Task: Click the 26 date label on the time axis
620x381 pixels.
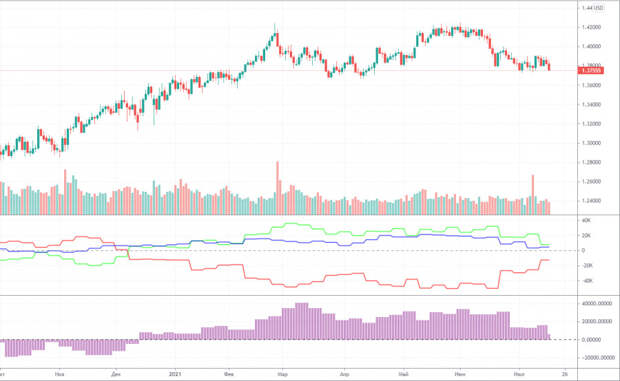Action: [565, 374]
